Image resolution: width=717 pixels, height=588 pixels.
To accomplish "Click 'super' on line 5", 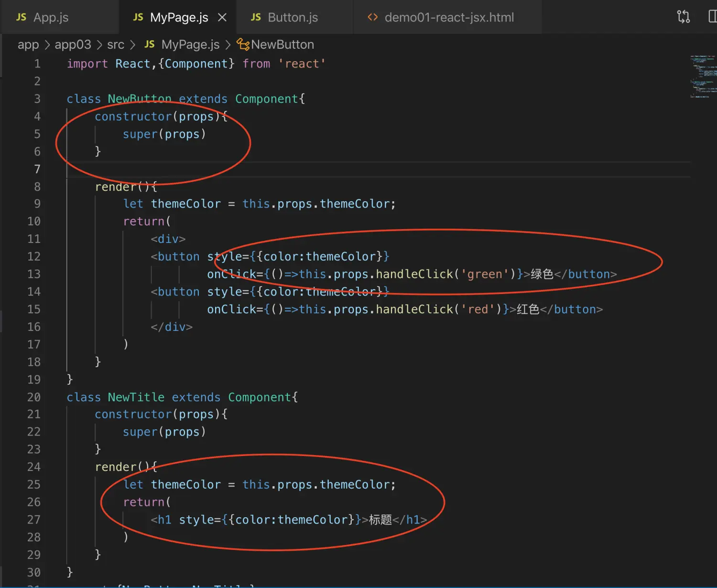I will pos(140,134).
